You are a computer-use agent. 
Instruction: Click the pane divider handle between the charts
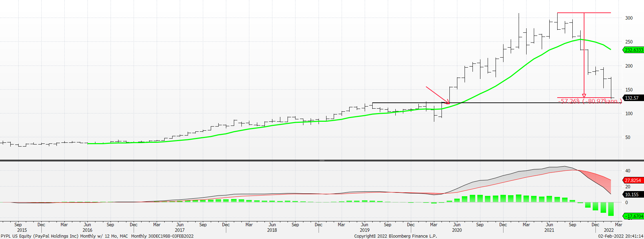(322, 160)
